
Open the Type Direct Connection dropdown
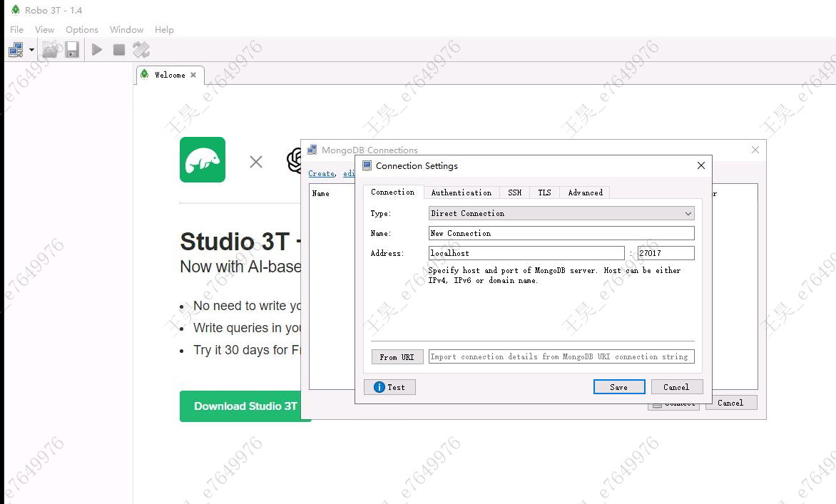[561, 213]
